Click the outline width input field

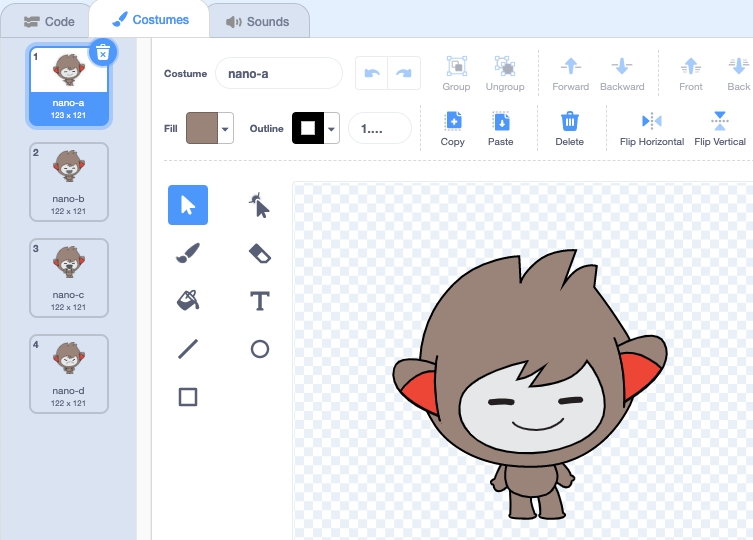click(x=380, y=128)
